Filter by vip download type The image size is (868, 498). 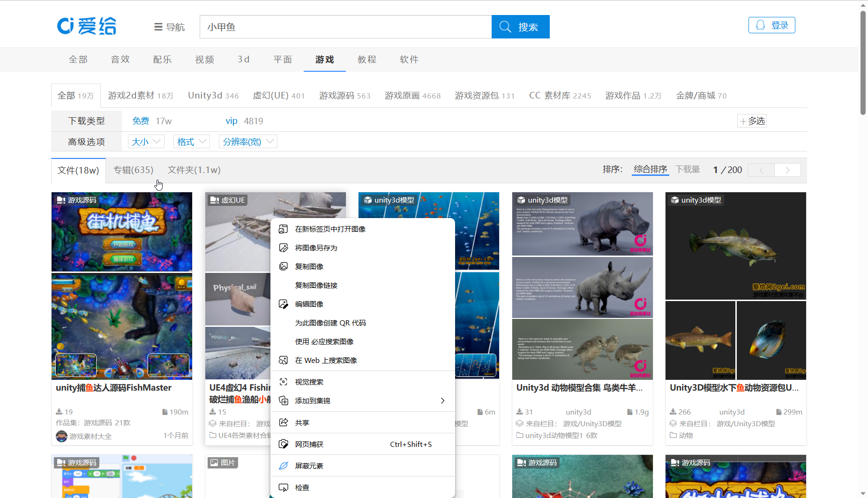tap(232, 121)
